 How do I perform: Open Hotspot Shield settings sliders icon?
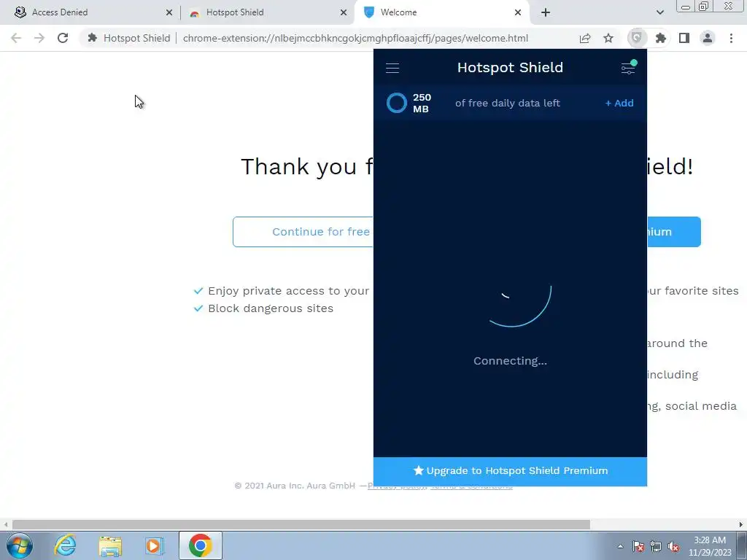tap(628, 68)
